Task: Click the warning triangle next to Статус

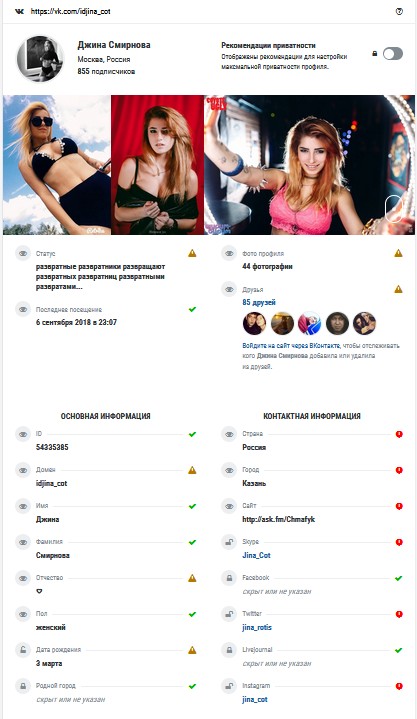Action: click(192, 253)
